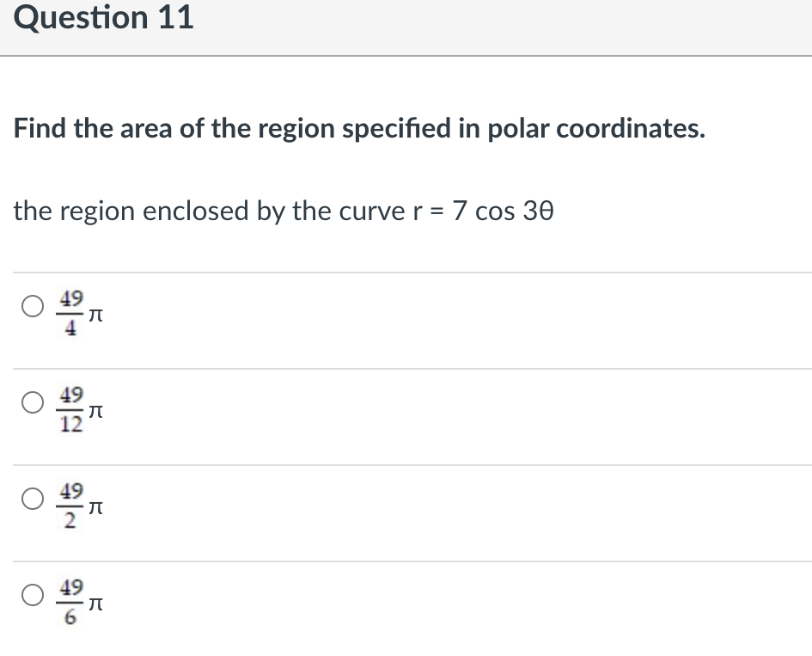Click the 'region enclosed by the curve' text

232,212
